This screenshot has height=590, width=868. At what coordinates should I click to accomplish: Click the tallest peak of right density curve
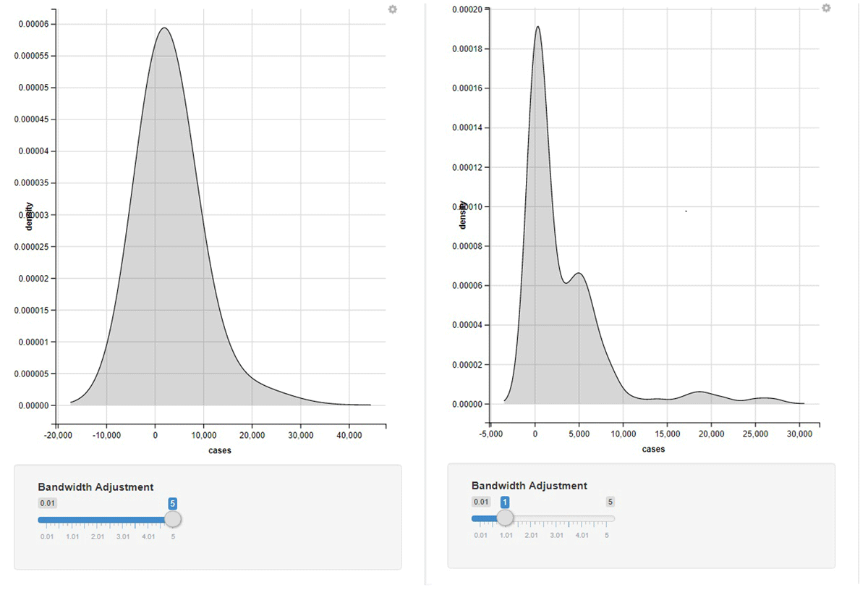tap(537, 27)
